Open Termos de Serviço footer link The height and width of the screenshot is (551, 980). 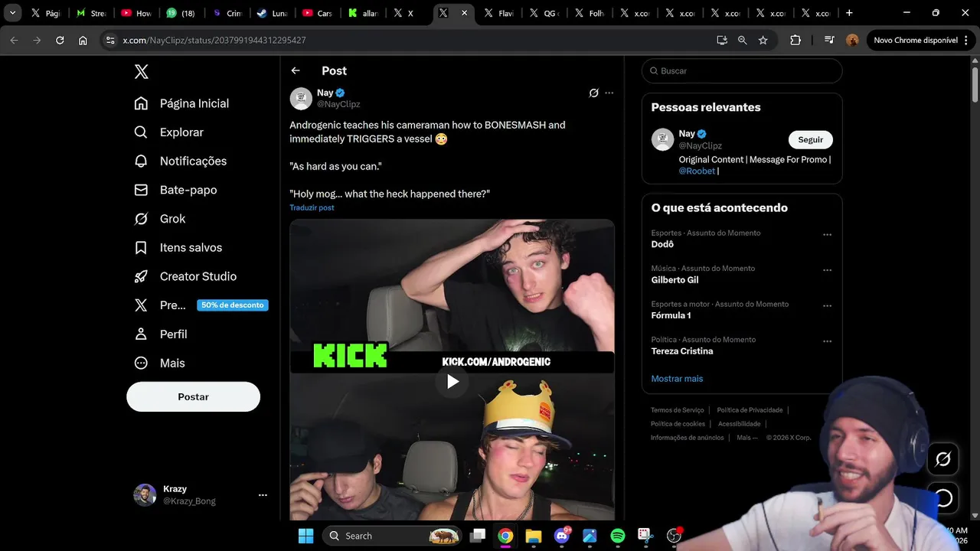pyautogui.click(x=677, y=410)
